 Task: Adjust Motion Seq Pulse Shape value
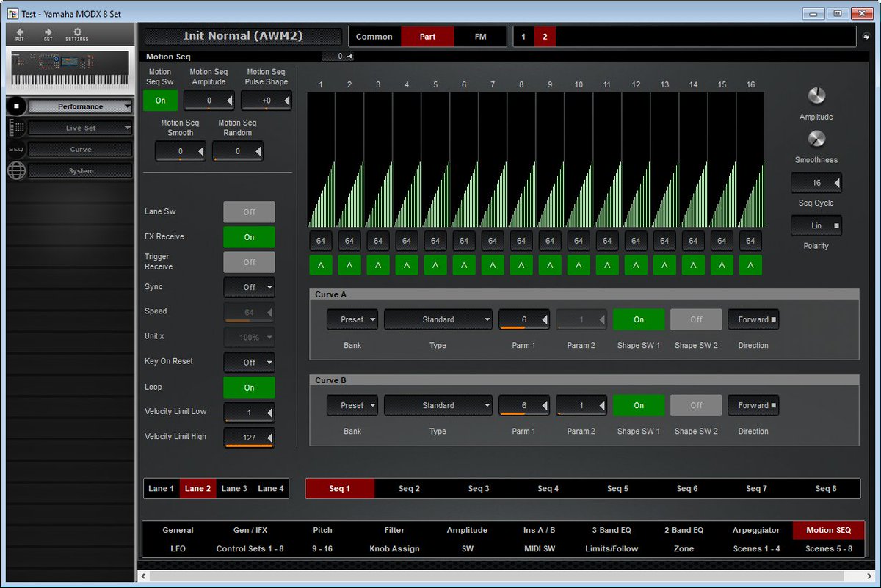266,101
